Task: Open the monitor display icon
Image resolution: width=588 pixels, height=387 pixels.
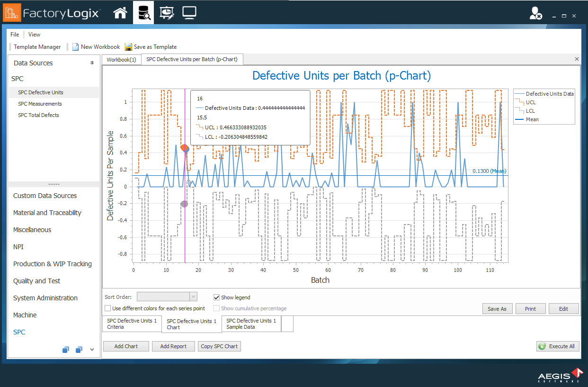Action: pos(189,13)
